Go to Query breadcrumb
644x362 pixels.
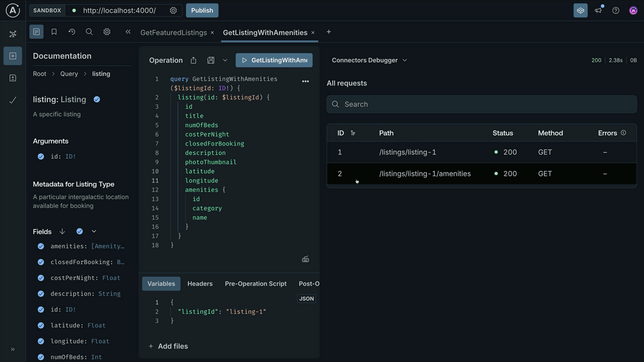pyautogui.click(x=69, y=74)
